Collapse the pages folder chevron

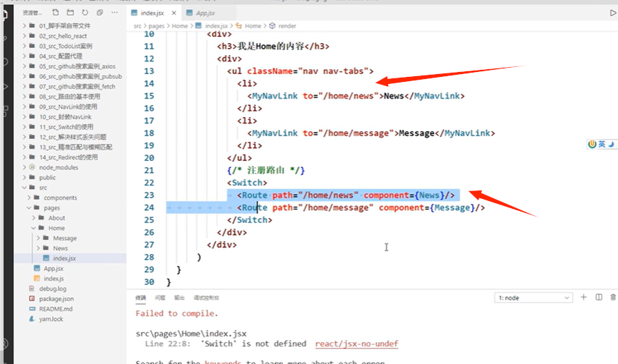click(x=29, y=207)
